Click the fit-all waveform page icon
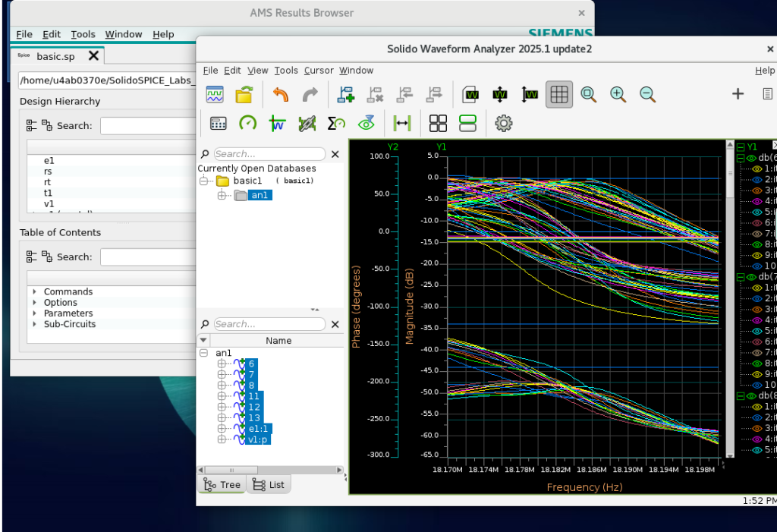777x532 pixels. pyautogui.click(x=470, y=94)
